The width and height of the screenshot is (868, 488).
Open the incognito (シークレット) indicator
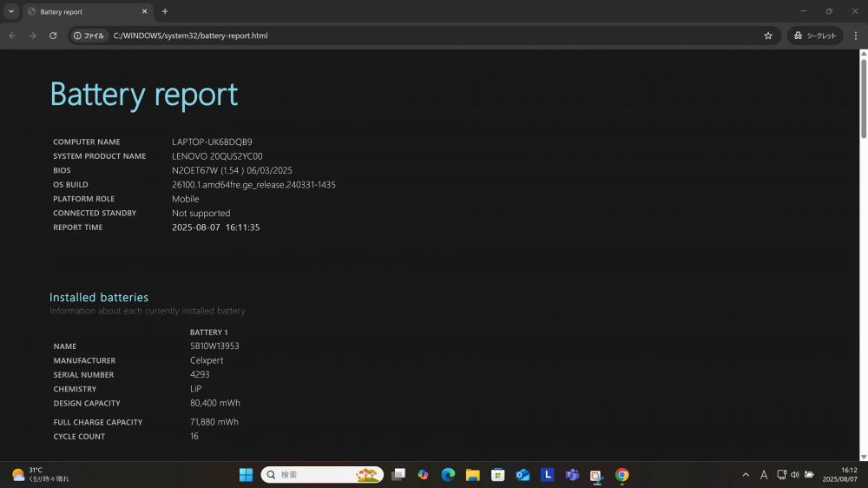tap(815, 36)
